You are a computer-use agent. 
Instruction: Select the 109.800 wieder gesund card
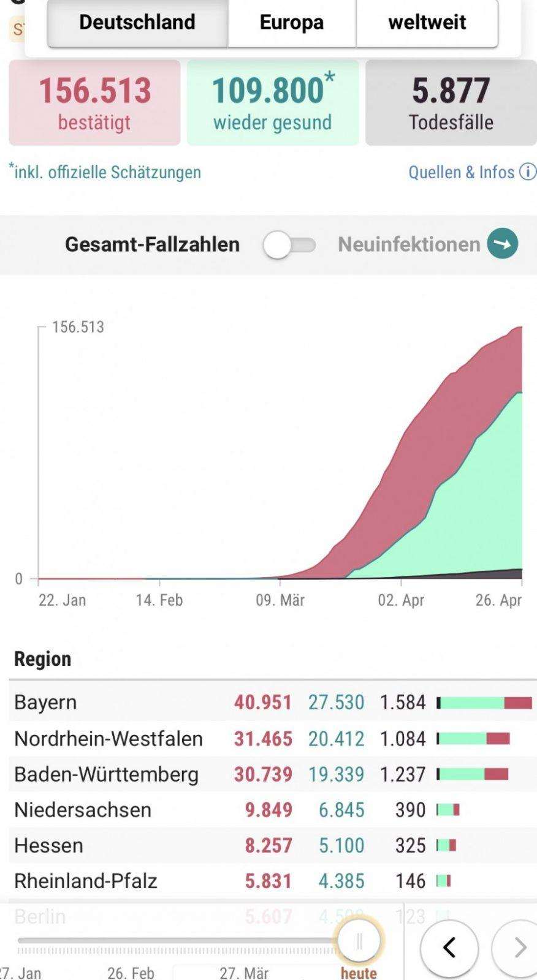273,103
